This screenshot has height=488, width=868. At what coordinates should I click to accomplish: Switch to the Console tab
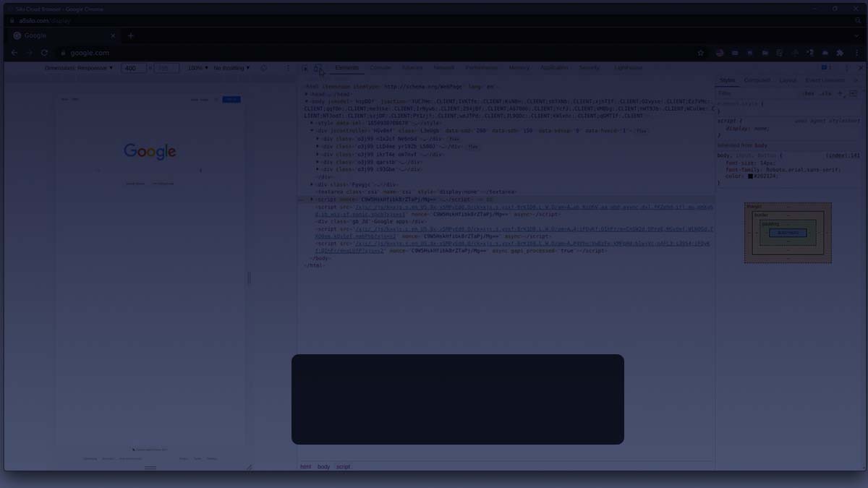380,68
